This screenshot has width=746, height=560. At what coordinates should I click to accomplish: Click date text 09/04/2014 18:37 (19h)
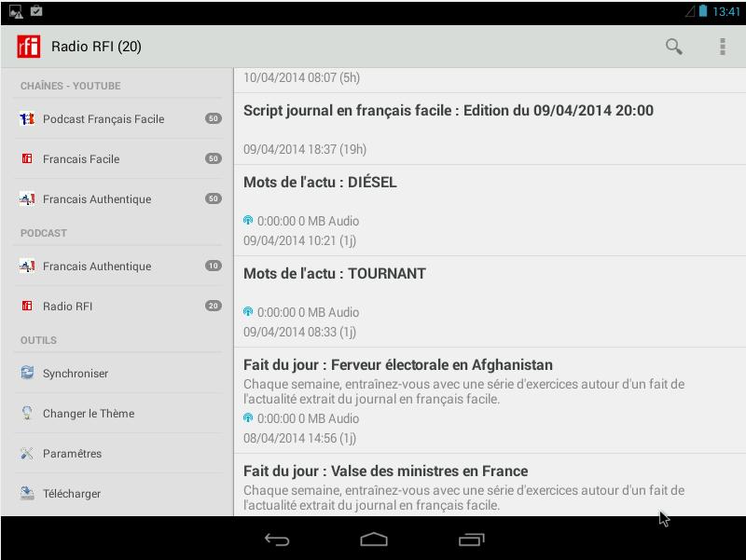click(x=305, y=149)
